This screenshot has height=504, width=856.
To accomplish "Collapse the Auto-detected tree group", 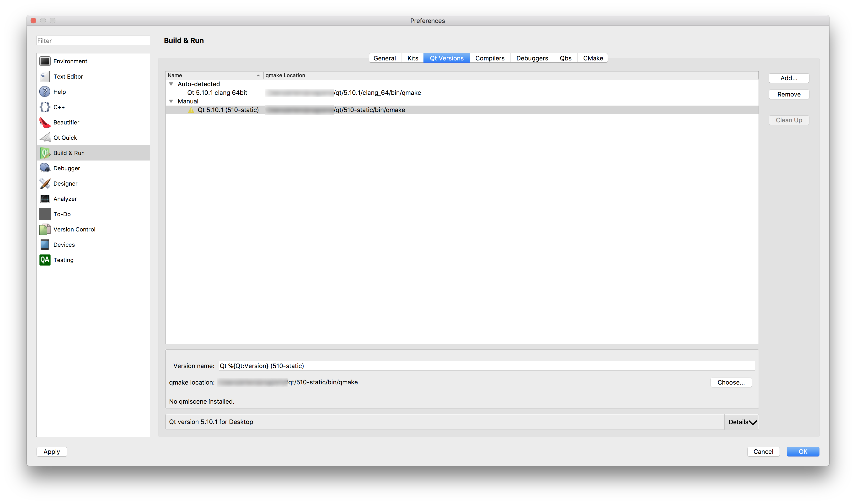I will [171, 84].
